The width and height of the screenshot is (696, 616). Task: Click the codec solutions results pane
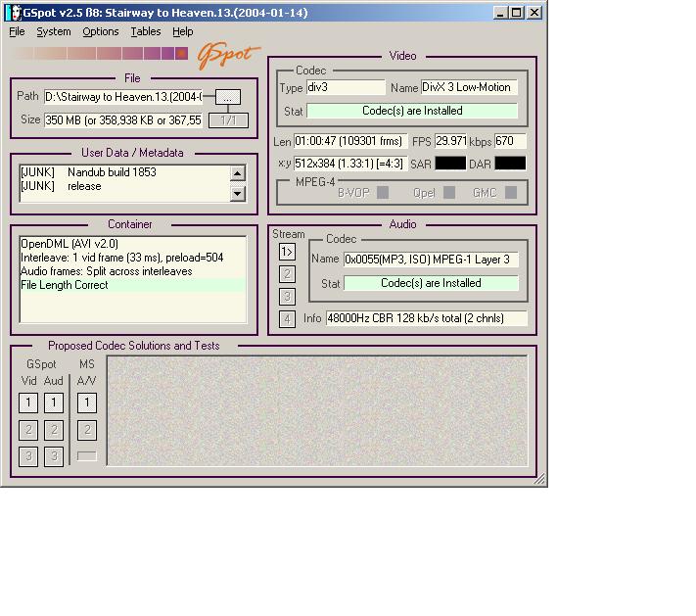317,410
